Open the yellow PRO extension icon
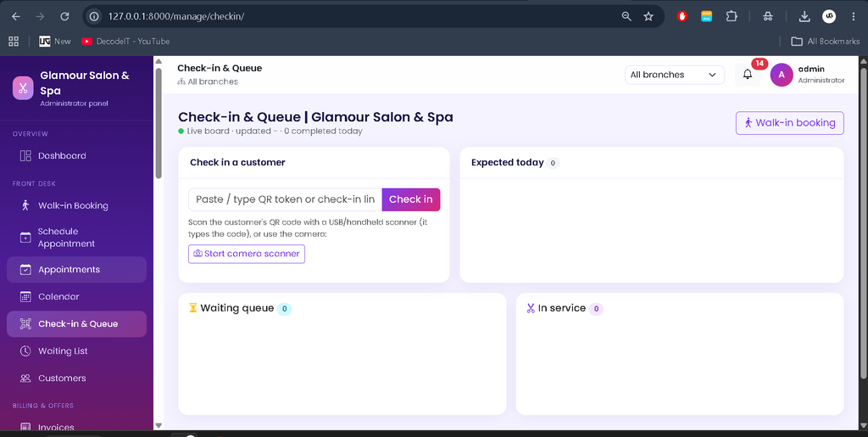The width and height of the screenshot is (868, 437). [x=706, y=17]
